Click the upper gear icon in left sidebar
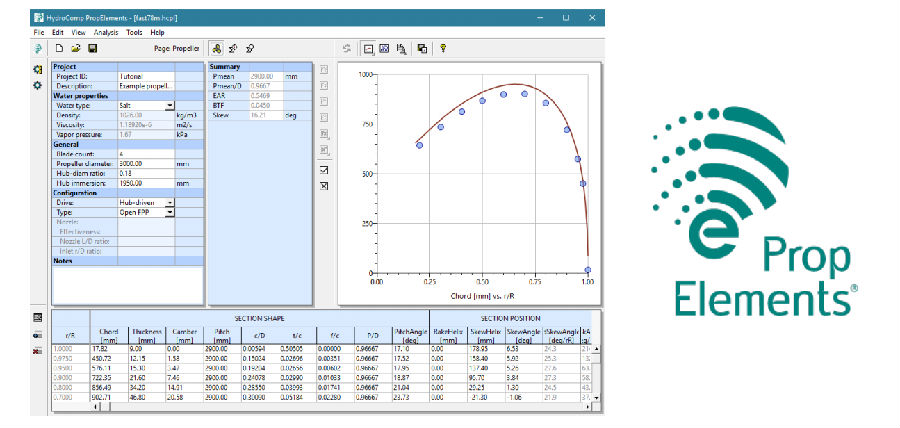 click(38, 69)
